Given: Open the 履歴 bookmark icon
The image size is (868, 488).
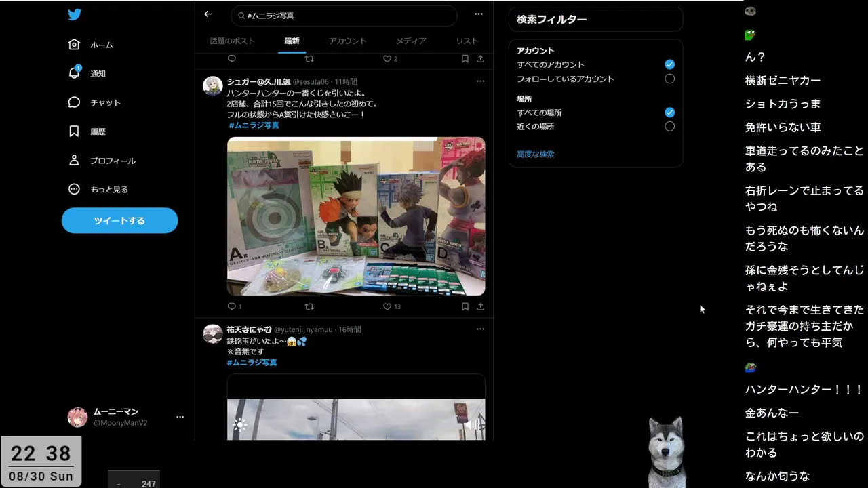Looking at the screenshot, I should pyautogui.click(x=75, y=131).
